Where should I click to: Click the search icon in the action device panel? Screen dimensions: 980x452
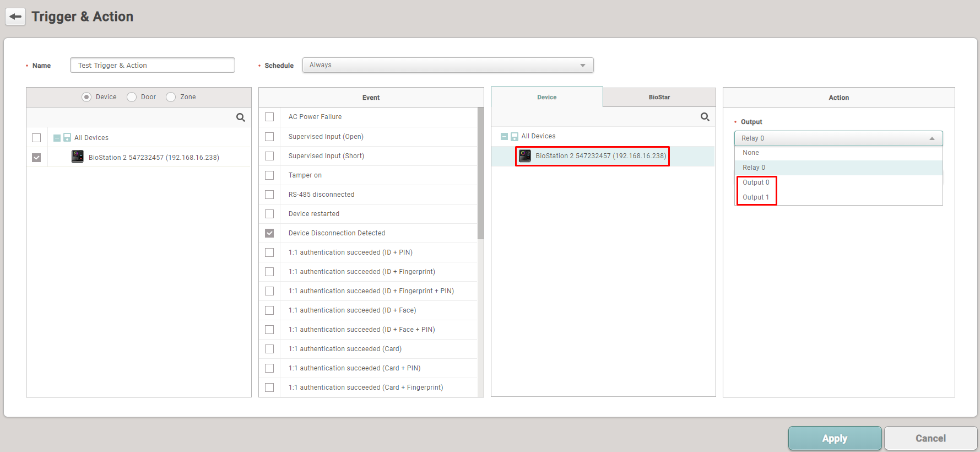tap(705, 117)
